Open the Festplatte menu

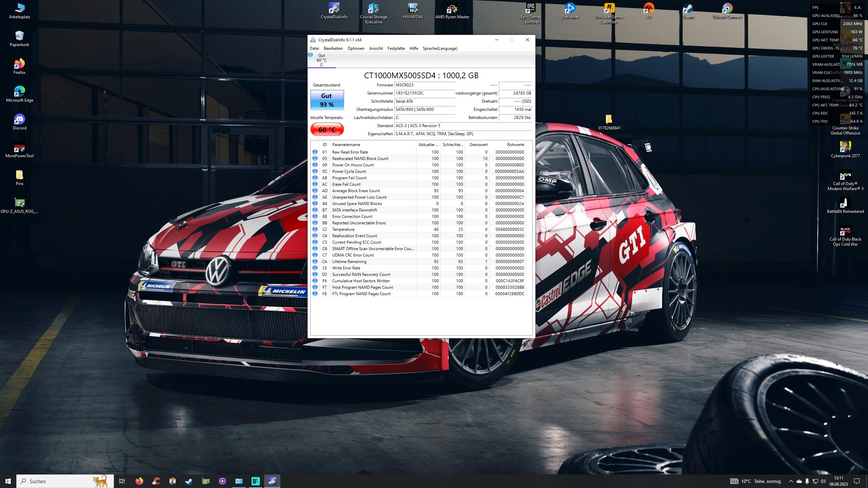click(x=396, y=48)
